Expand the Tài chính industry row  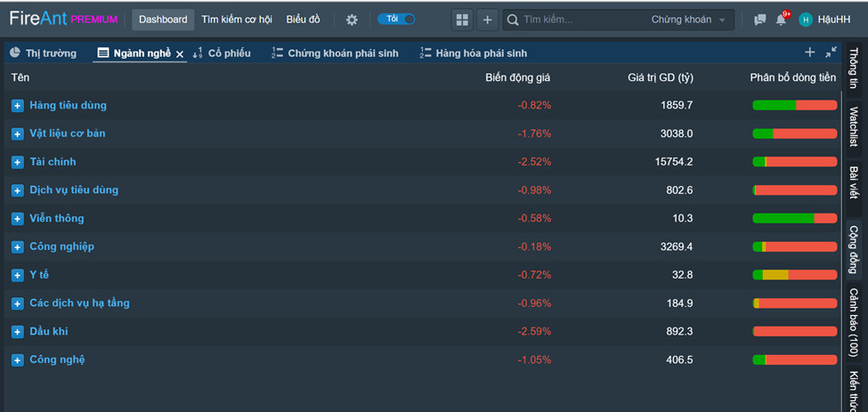point(17,162)
